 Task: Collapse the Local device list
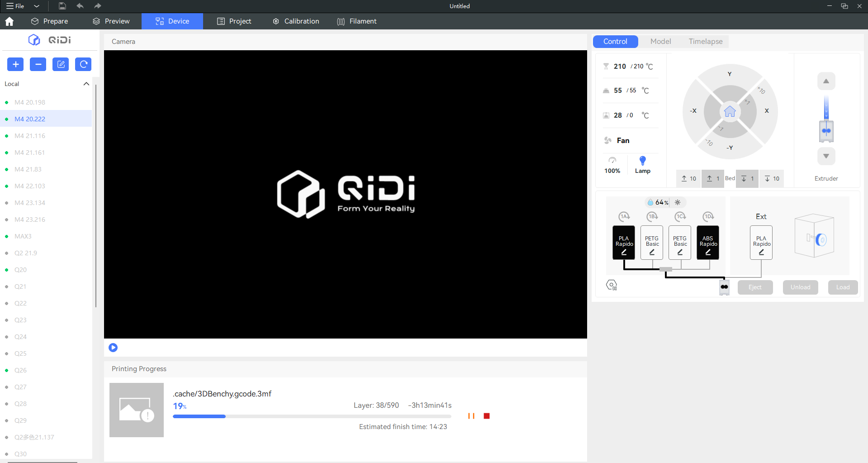(86, 84)
